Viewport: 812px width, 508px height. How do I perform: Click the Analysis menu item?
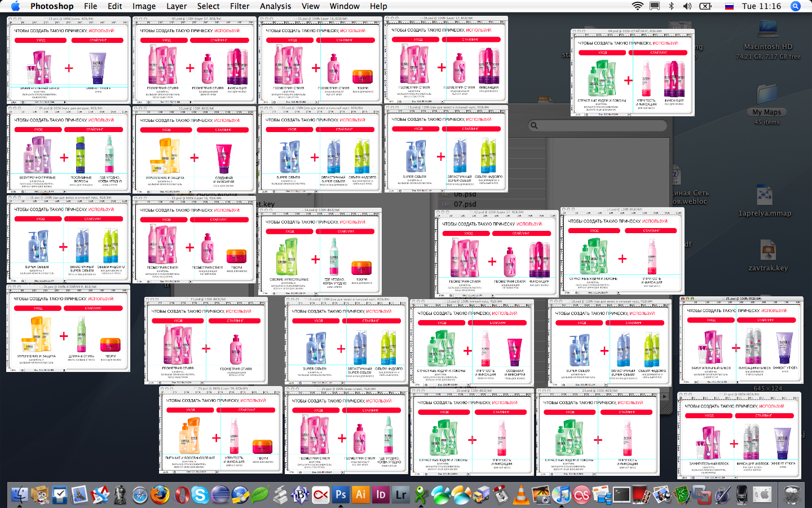point(275,6)
